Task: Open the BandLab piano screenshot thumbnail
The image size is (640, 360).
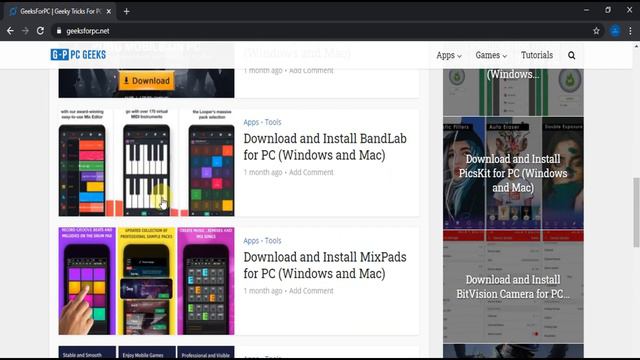Action: (146, 162)
